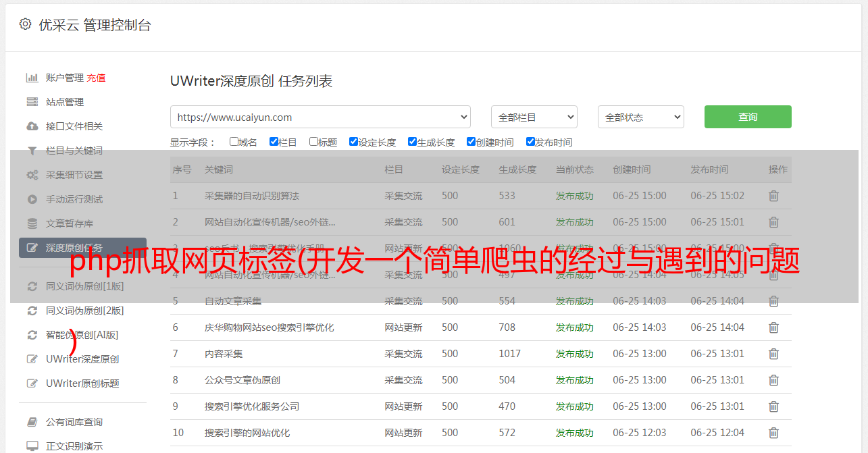The image size is (868, 453).
Task: Delete task row 2 with the trash icon
Action: click(x=773, y=222)
